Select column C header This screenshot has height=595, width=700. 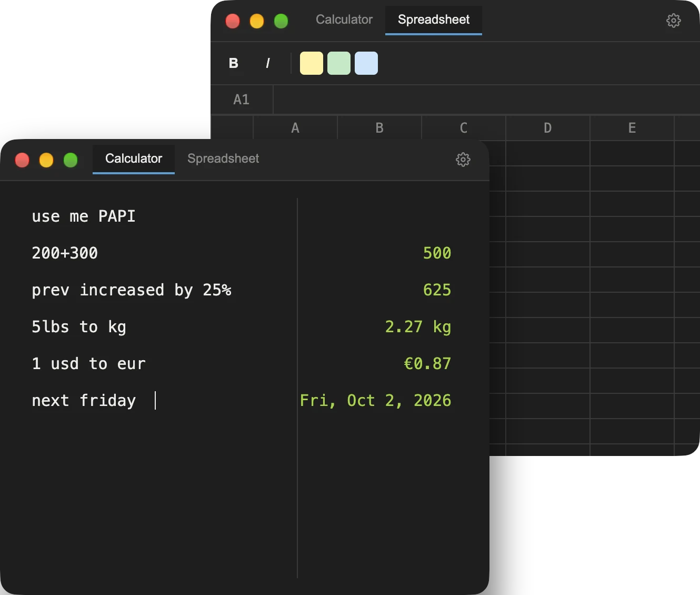pos(464,128)
